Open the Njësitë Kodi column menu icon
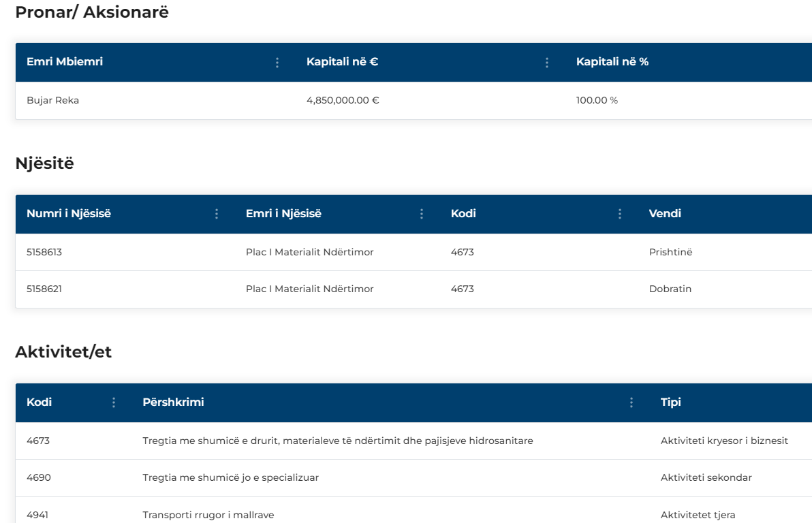 (x=620, y=214)
